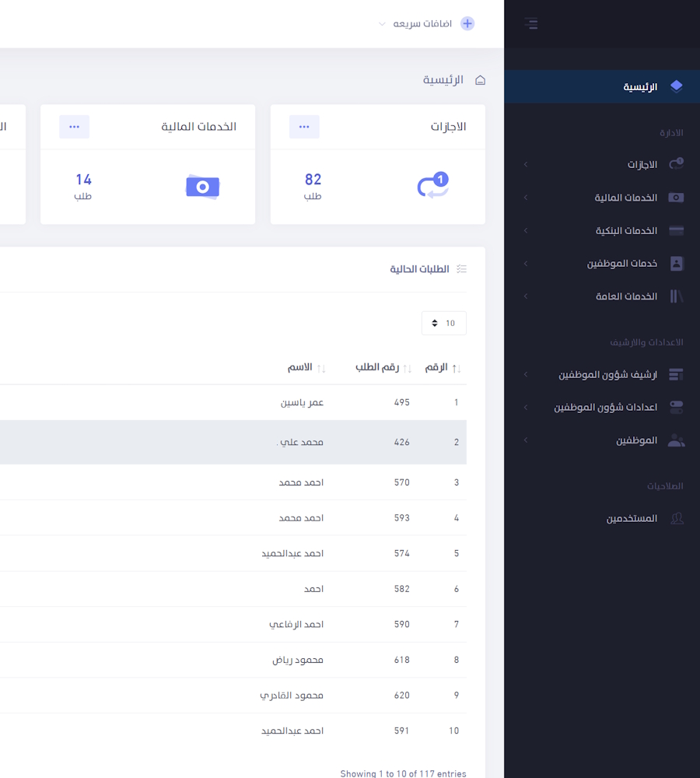Open the الخدمات المالية card three-dots menu

(x=75, y=127)
